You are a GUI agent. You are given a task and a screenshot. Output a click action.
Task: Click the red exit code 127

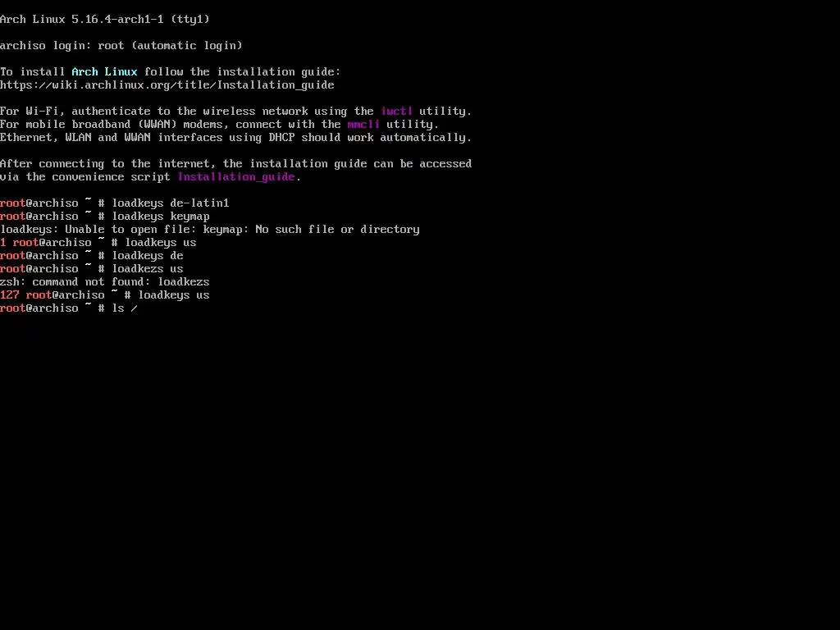tap(10, 295)
